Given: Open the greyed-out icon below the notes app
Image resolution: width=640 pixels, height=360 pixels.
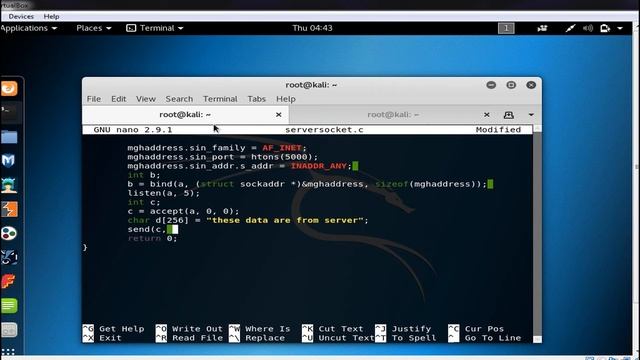Looking at the screenshot, I should coord(9,330).
